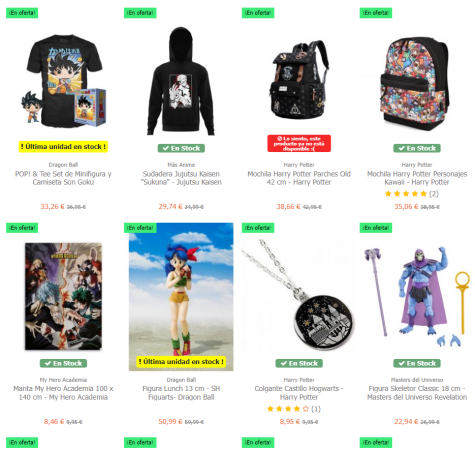The height and width of the screenshot is (451, 475).
Task: Open the Sudadera Jujutsu Kaisen Sukuna title link
Action: point(181,178)
